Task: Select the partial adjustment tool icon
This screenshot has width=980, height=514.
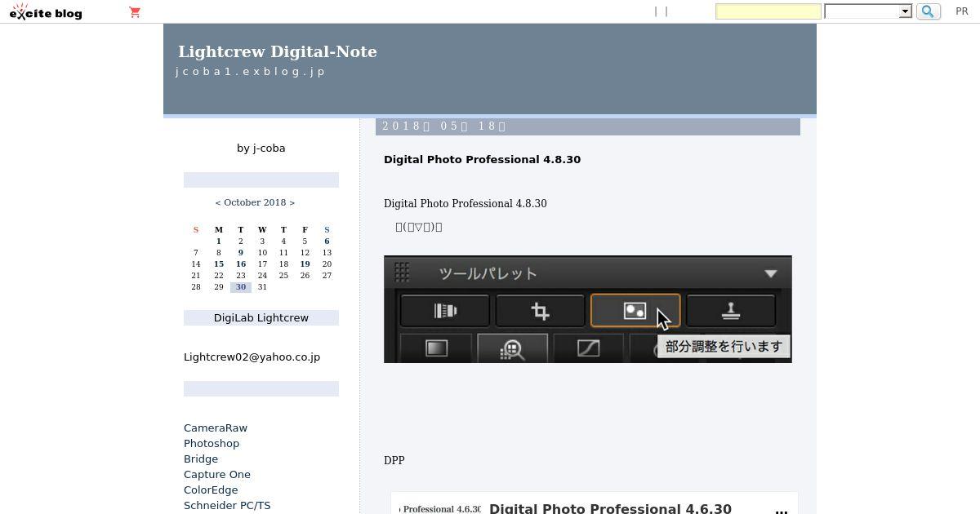Action: point(635,311)
